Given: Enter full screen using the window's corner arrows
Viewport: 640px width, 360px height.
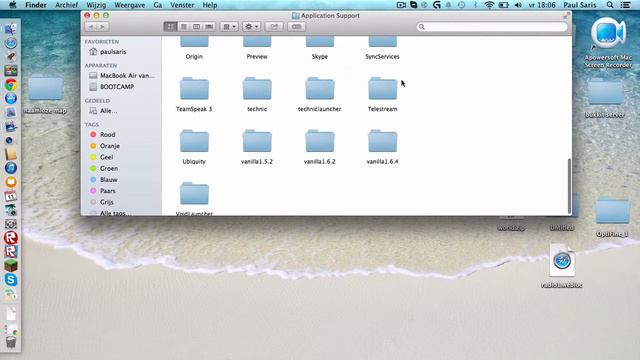Looking at the screenshot, I should pos(566,16).
